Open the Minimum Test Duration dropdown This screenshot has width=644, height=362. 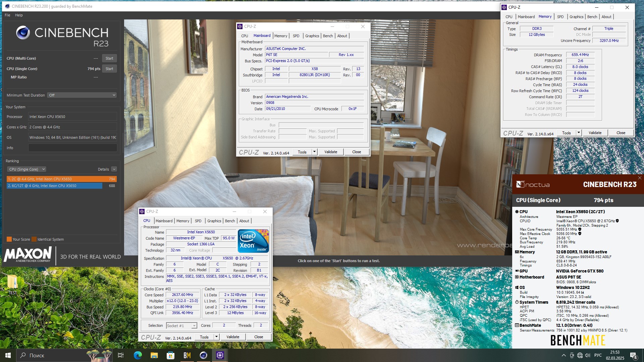82,95
